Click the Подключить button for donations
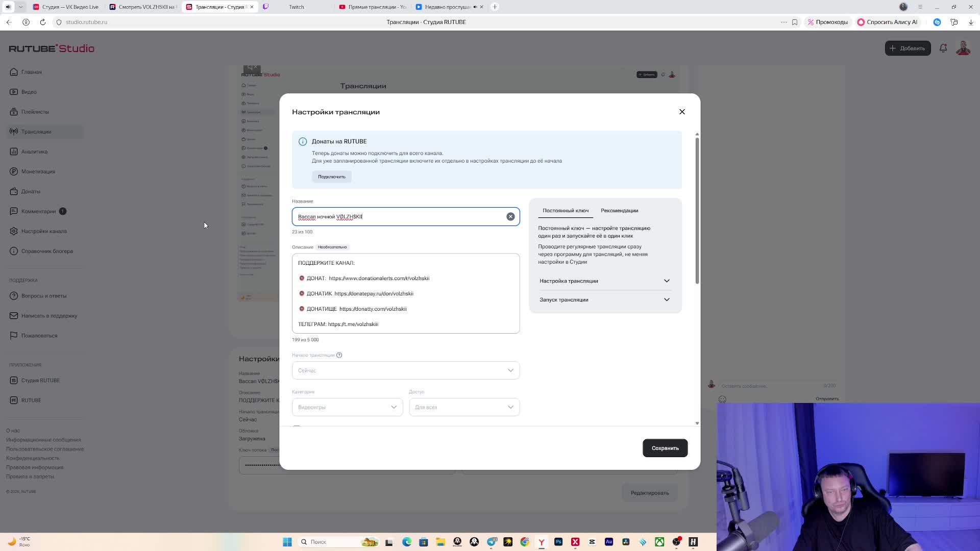The width and height of the screenshot is (980, 551). pyautogui.click(x=331, y=177)
